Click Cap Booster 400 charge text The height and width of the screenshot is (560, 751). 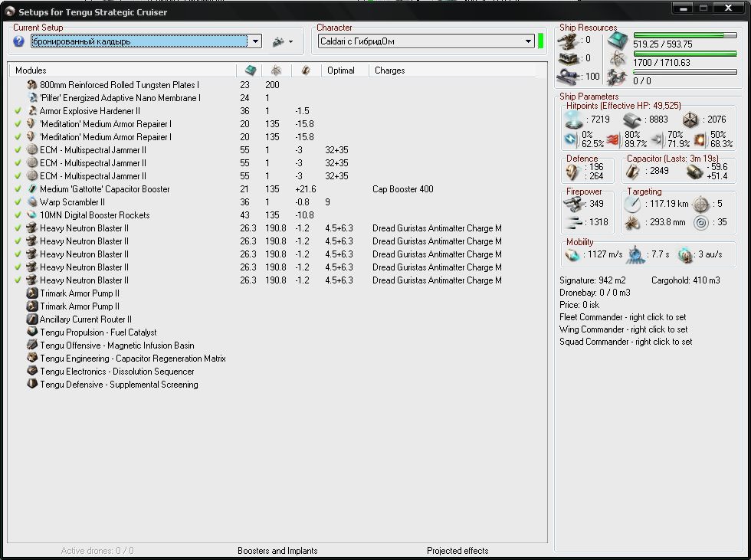coord(403,189)
